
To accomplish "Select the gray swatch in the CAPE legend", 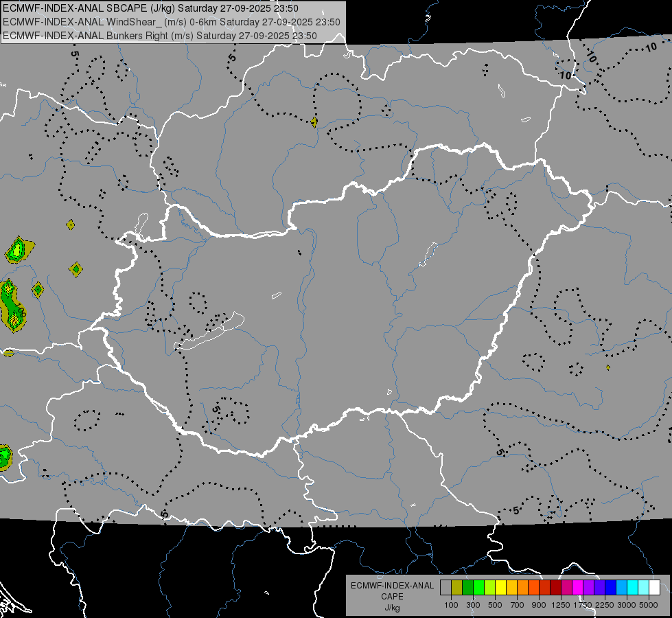I will coord(445,587).
